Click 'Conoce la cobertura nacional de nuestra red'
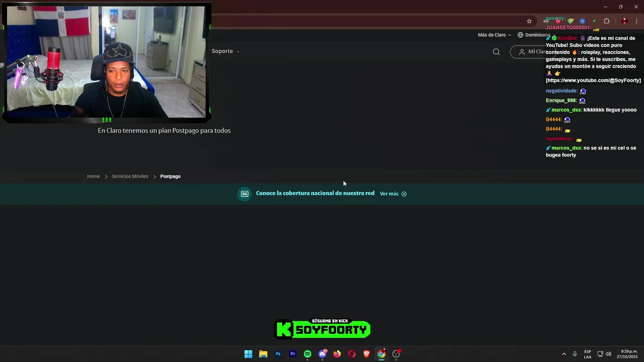This screenshot has width=644, height=362. pyautogui.click(x=315, y=193)
